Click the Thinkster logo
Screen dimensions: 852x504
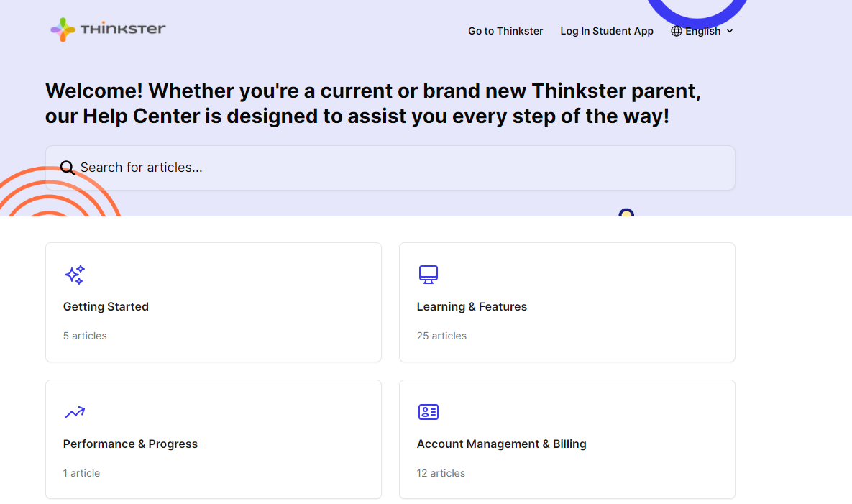(x=106, y=29)
